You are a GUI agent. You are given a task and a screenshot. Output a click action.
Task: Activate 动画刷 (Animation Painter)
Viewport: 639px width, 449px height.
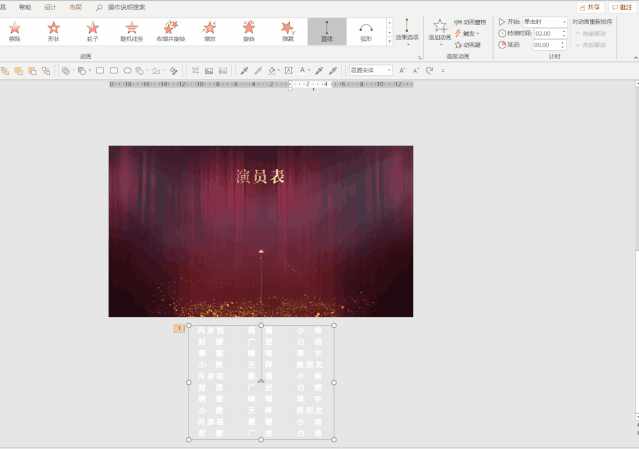pyautogui.click(x=467, y=45)
